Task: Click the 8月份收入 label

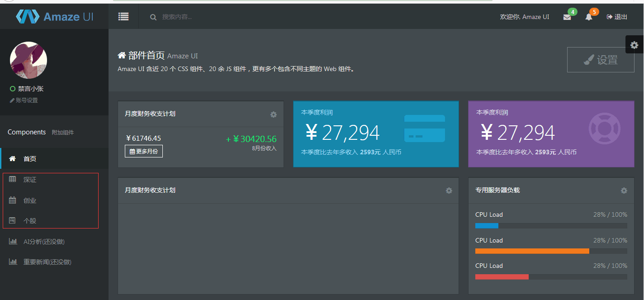Action: (x=264, y=148)
